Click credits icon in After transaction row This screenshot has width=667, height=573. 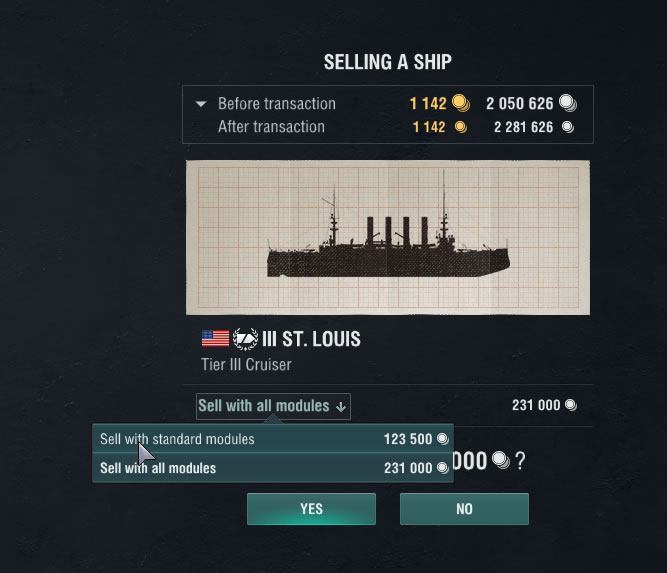pyautogui.click(x=567, y=127)
